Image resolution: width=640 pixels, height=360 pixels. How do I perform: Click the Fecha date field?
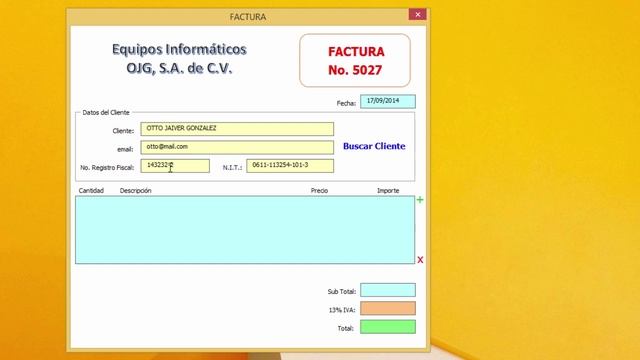click(x=388, y=101)
